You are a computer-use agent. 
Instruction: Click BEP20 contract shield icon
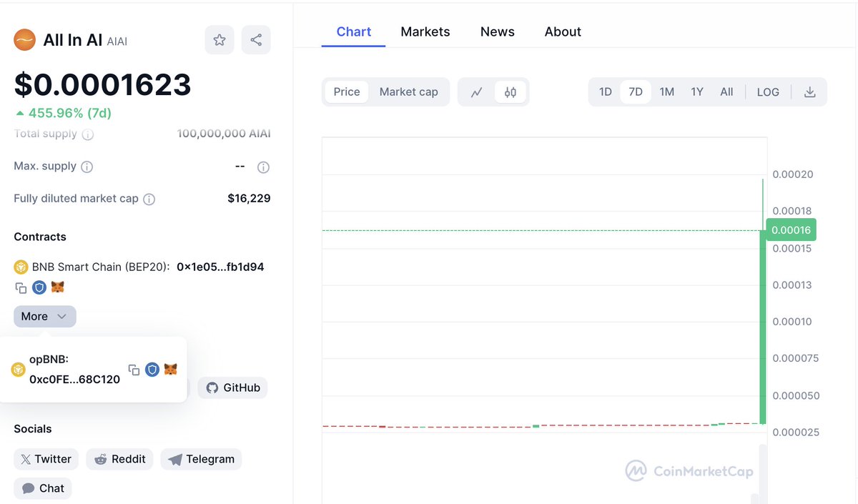[39, 287]
